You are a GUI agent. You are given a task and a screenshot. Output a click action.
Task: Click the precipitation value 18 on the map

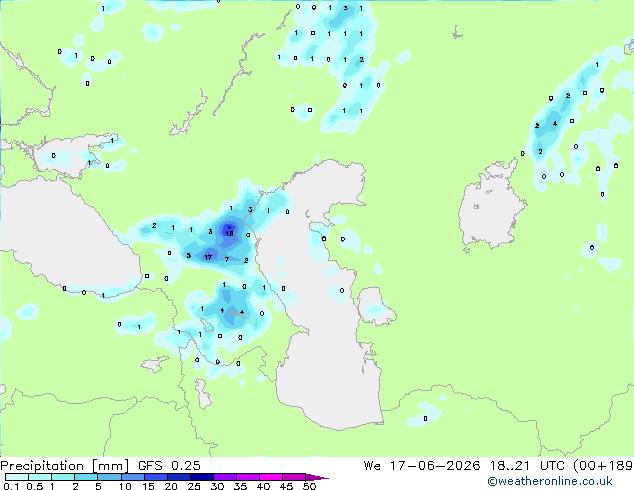point(229,234)
